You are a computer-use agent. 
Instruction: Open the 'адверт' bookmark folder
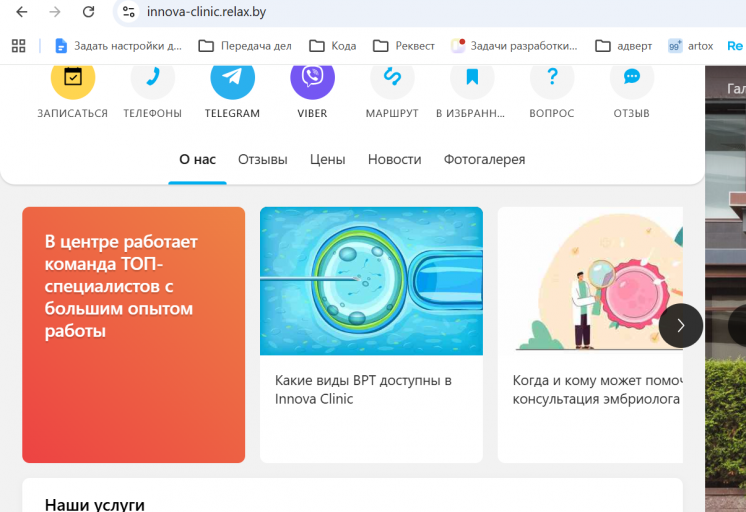pyautogui.click(x=623, y=46)
